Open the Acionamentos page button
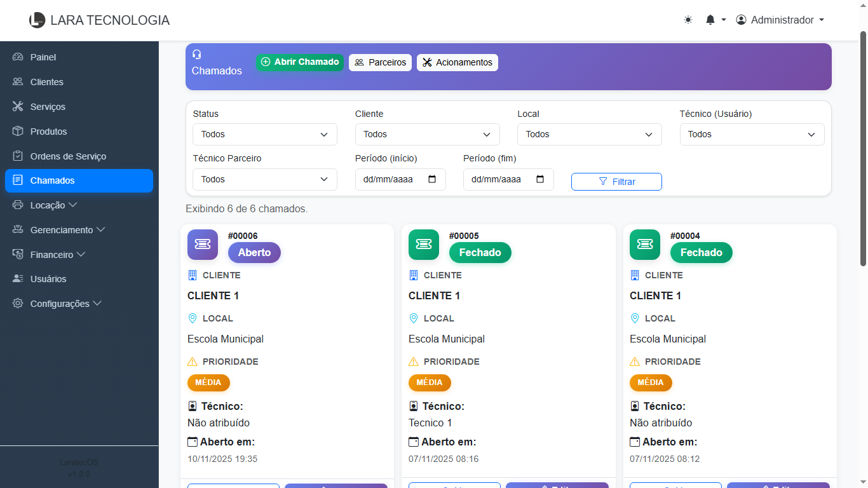This screenshot has width=868, height=488. click(x=458, y=62)
